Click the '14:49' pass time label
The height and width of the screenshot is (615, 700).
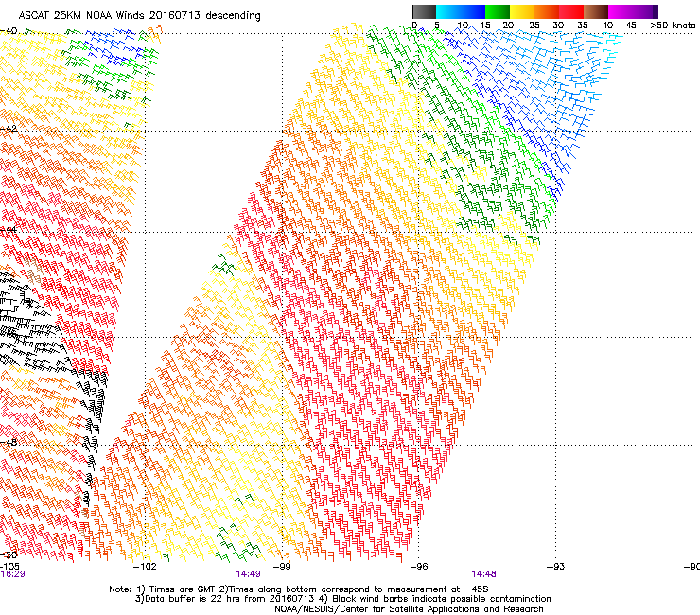(248, 574)
